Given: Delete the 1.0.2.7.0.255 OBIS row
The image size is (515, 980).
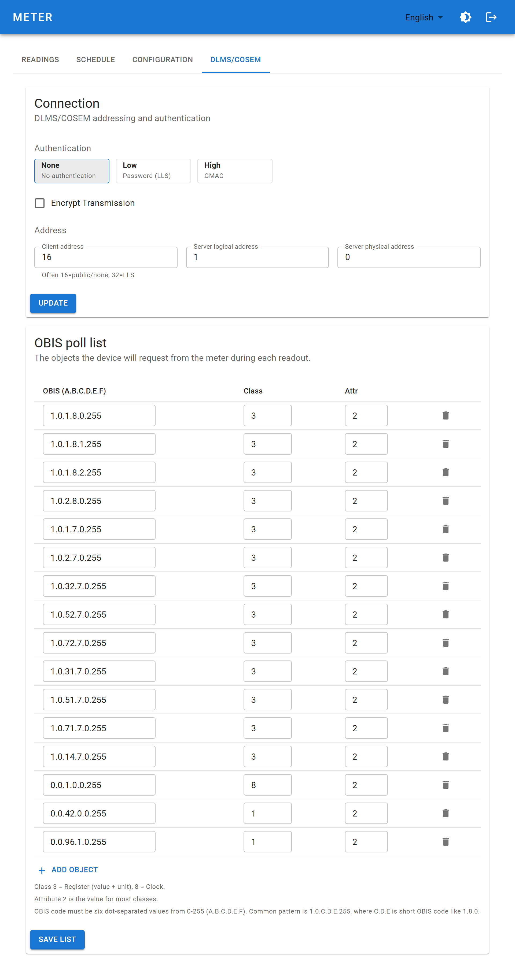Looking at the screenshot, I should (446, 557).
